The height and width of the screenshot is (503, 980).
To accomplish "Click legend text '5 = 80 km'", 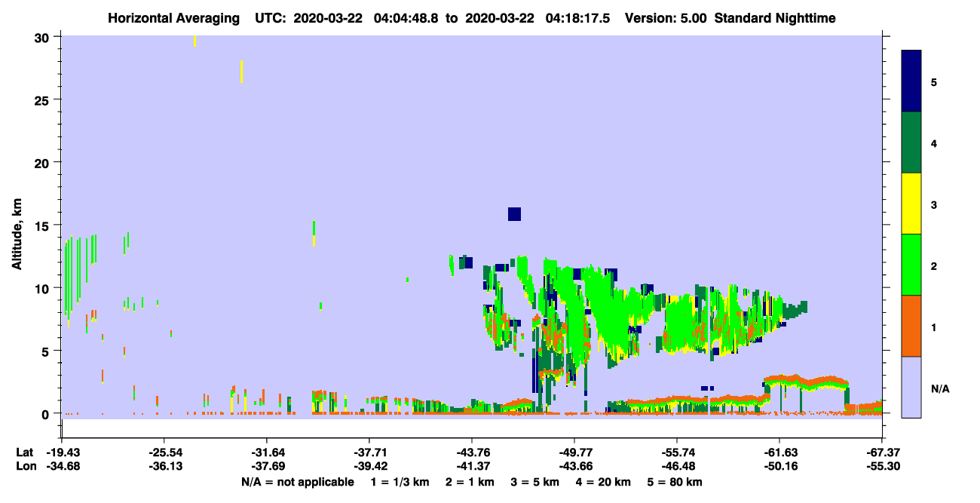I will (x=675, y=482).
